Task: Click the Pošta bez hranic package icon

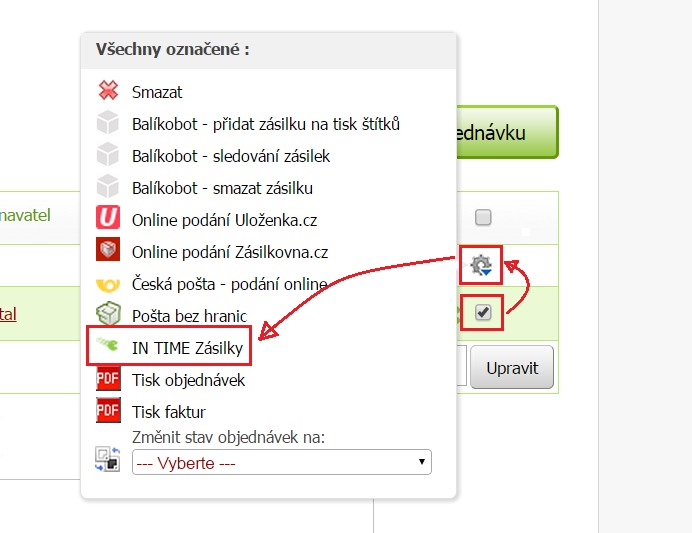Action: (x=108, y=313)
